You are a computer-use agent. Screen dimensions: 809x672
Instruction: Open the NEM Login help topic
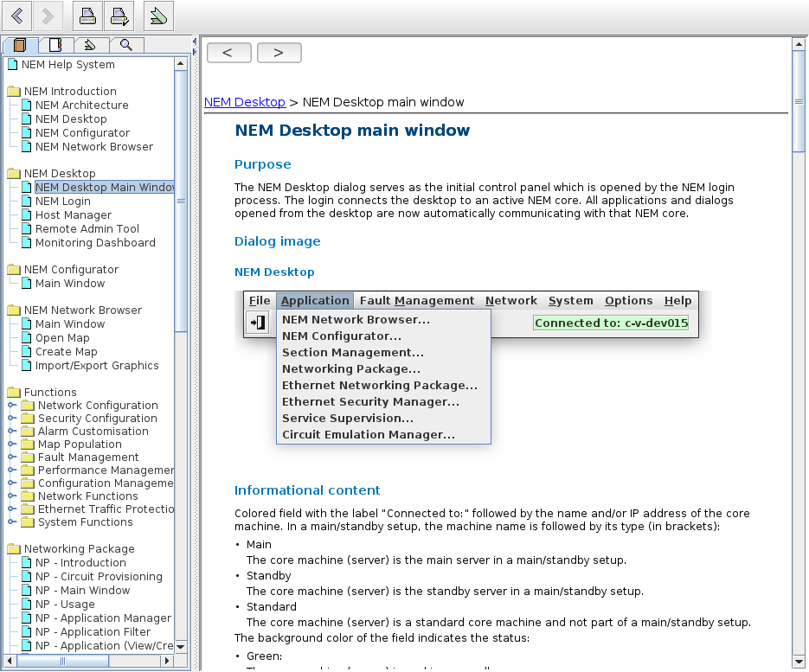(x=62, y=202)
